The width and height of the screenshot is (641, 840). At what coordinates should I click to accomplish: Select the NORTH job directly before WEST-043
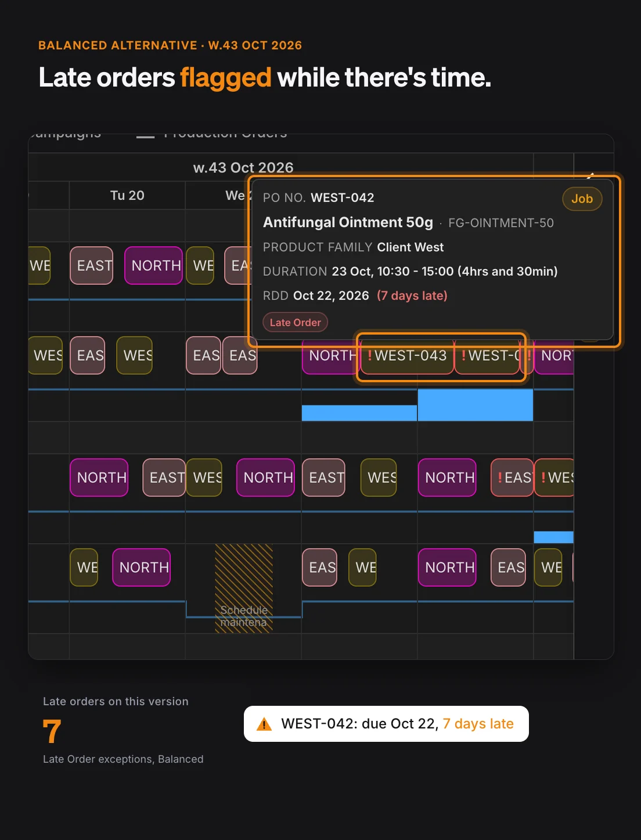coord(330,356)
